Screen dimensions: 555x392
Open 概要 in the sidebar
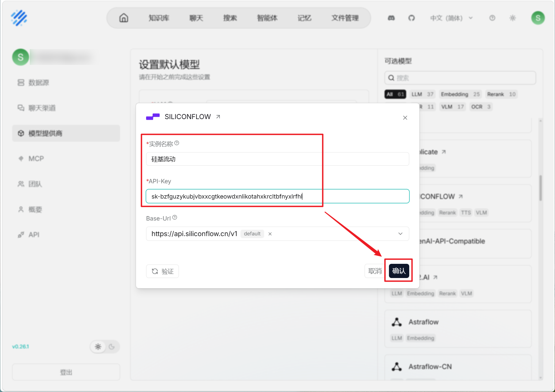click(x=66, y=209)
